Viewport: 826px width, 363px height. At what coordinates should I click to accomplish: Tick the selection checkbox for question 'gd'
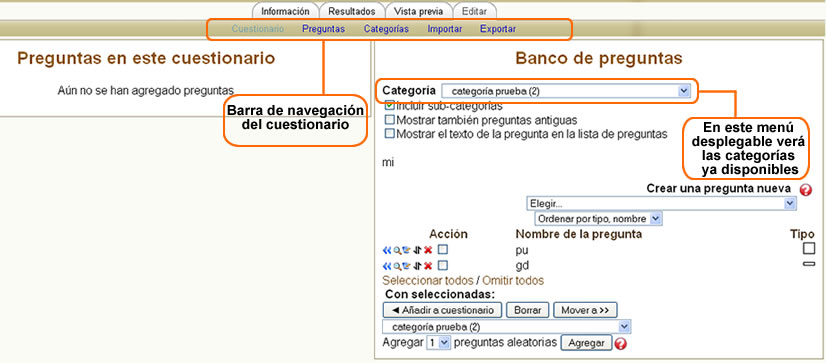point(443,265)
